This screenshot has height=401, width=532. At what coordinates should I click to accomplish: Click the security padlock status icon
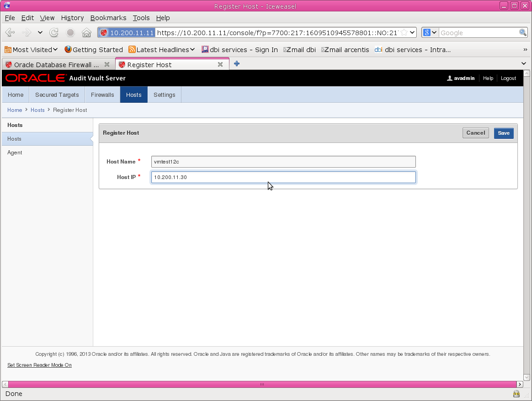(x=516, y=394)
